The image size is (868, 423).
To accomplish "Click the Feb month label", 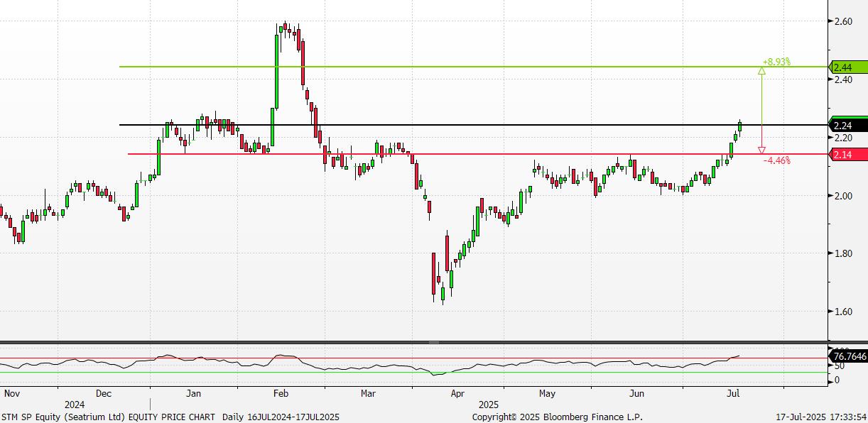I will 280,392.
